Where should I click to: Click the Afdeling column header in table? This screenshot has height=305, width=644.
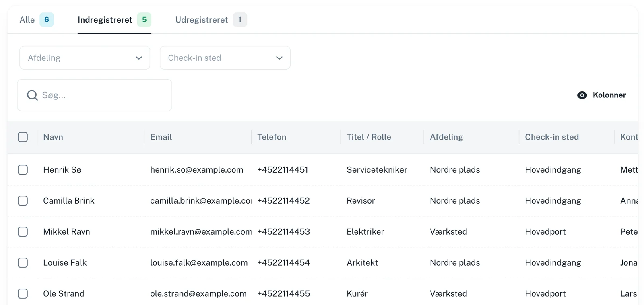point(446,137)
